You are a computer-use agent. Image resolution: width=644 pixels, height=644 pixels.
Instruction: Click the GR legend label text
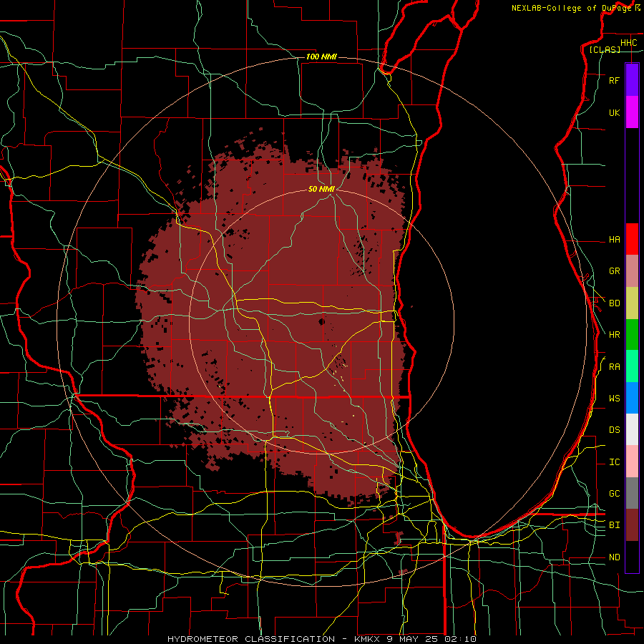(614, 271)
